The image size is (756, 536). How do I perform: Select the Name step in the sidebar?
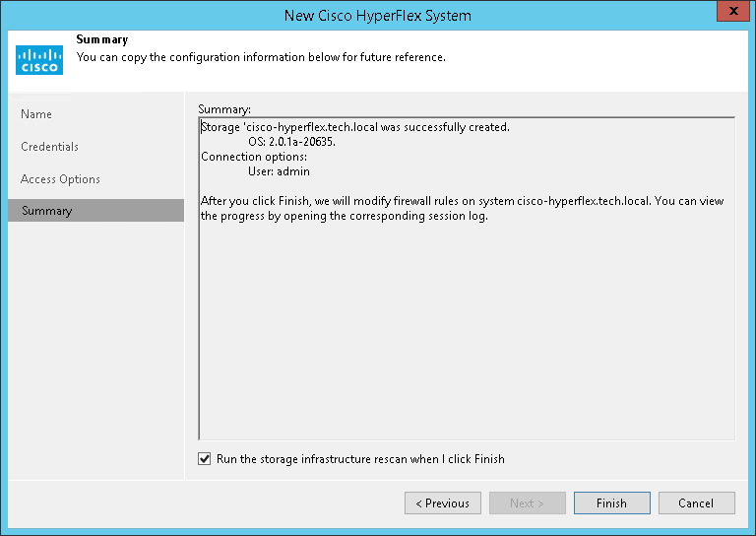[36, 114]
